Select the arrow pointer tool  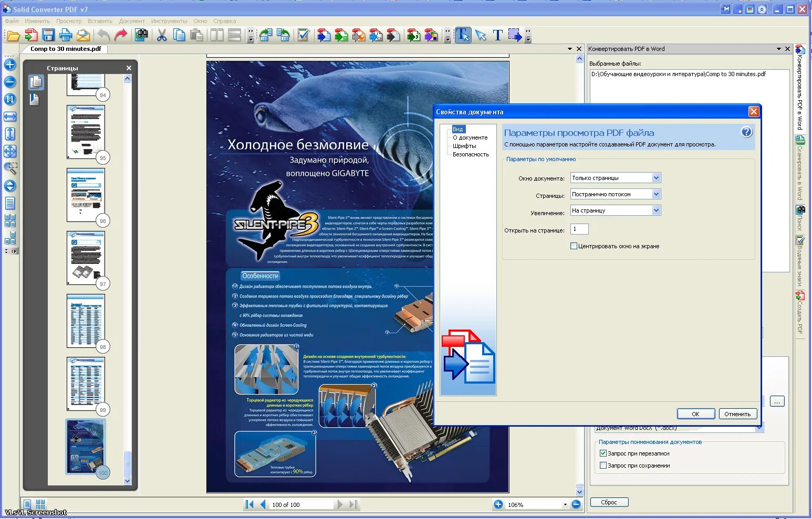pos(481,35)
